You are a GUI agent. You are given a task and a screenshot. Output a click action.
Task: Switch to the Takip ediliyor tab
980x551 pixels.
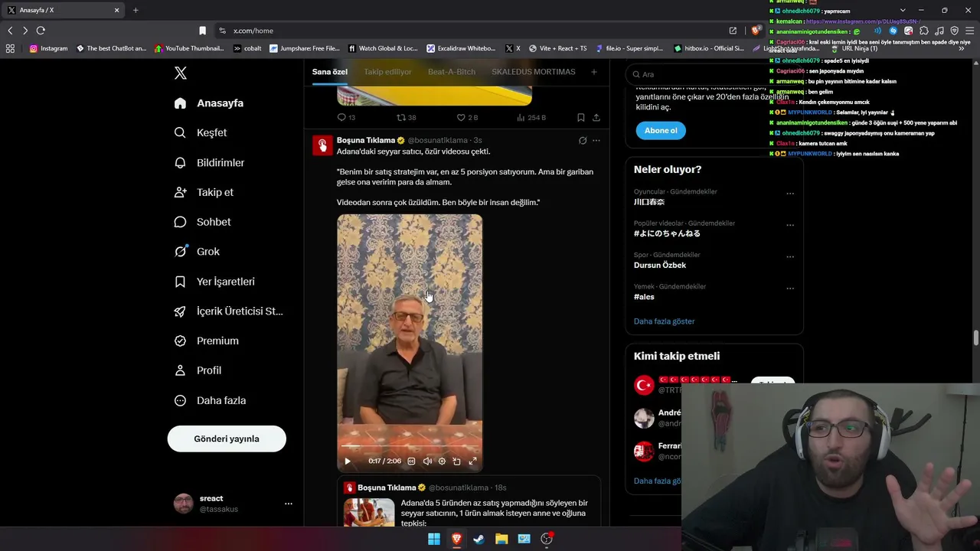[387, 72]
